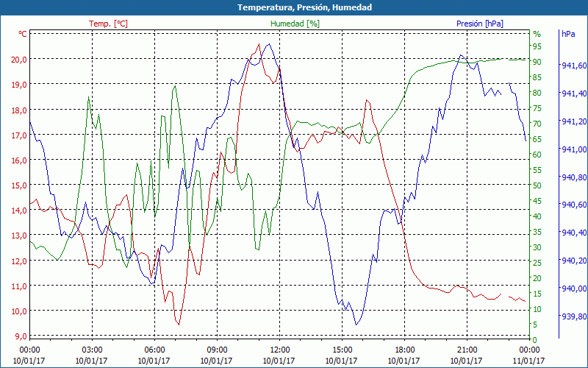The image size is (588, 368).
Task: Click the '06:00' time axis label
Action: tap(154, 350)
